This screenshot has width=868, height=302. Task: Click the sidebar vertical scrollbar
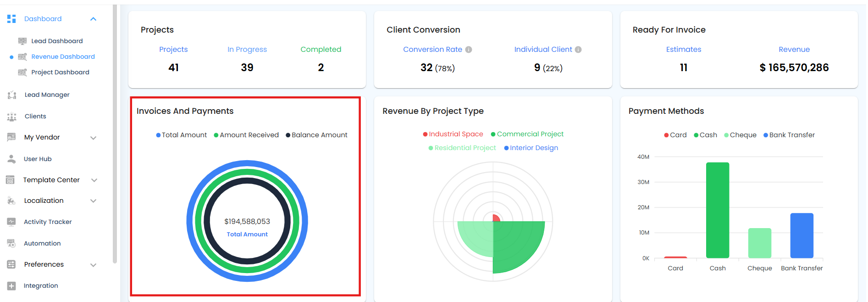coord(115,133)
